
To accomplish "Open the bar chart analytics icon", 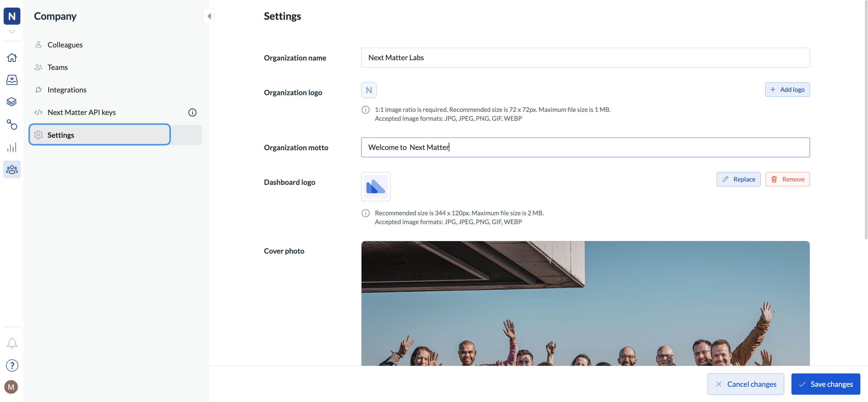I will (x=12, y=147).
